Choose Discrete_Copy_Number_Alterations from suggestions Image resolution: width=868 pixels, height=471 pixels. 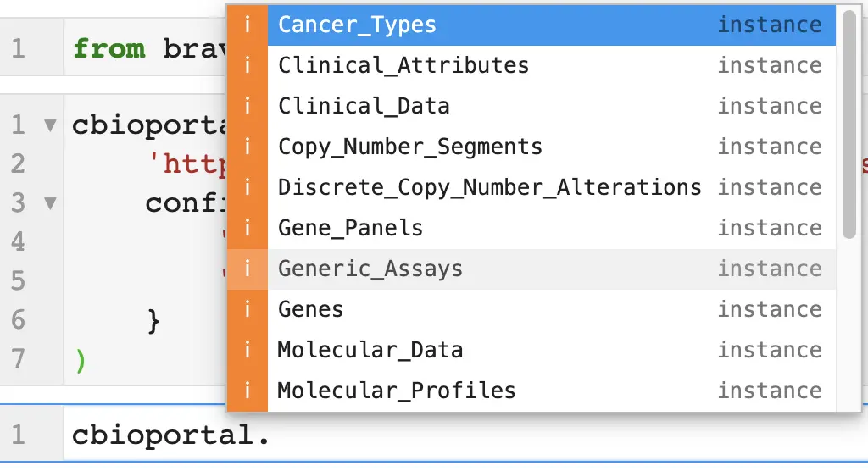[x=489, y=187]
